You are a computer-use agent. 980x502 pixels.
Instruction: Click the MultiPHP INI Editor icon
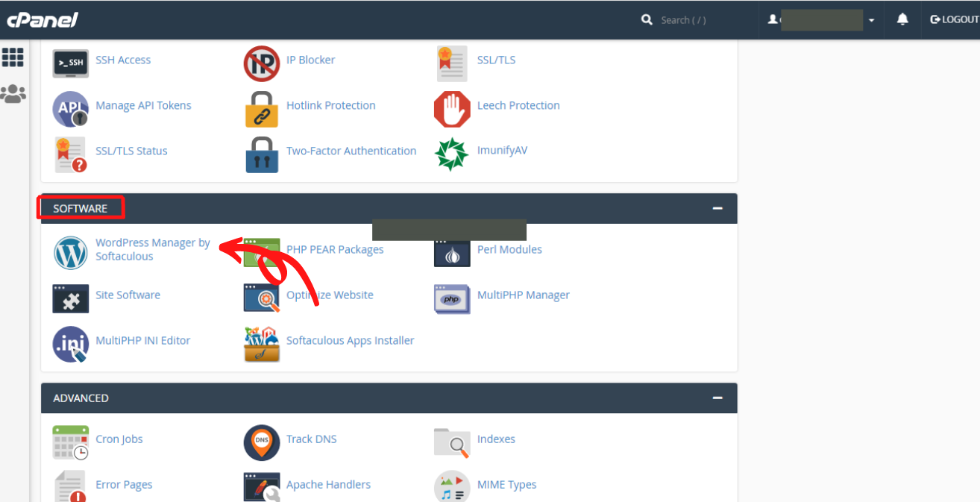[x=71, y=344]
